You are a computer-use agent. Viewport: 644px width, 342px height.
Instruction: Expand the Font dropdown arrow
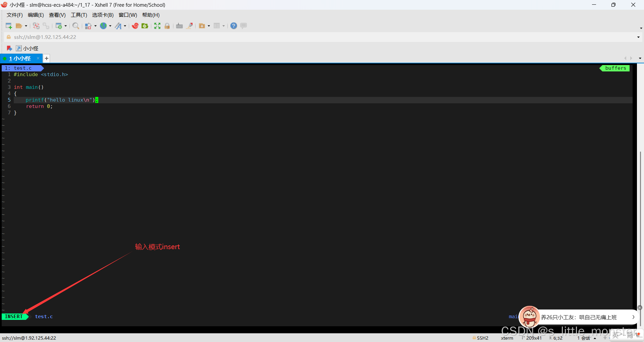(x=125, y=26)
